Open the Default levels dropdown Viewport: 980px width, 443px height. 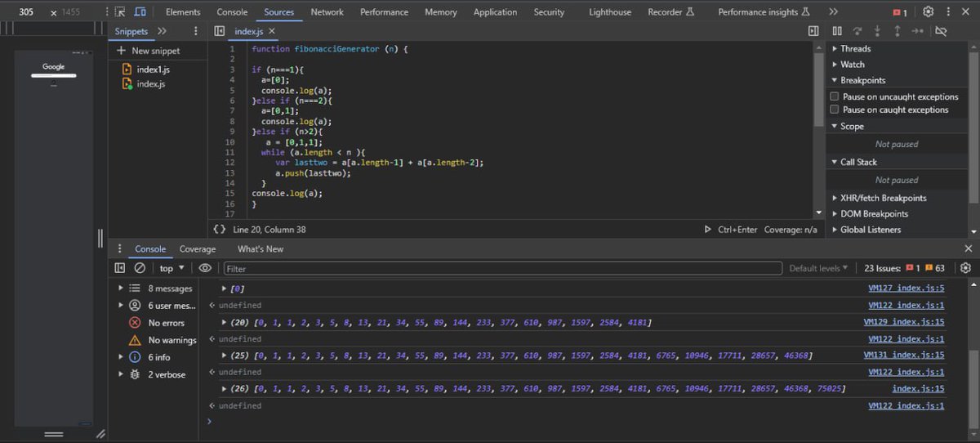pos(818,268)
